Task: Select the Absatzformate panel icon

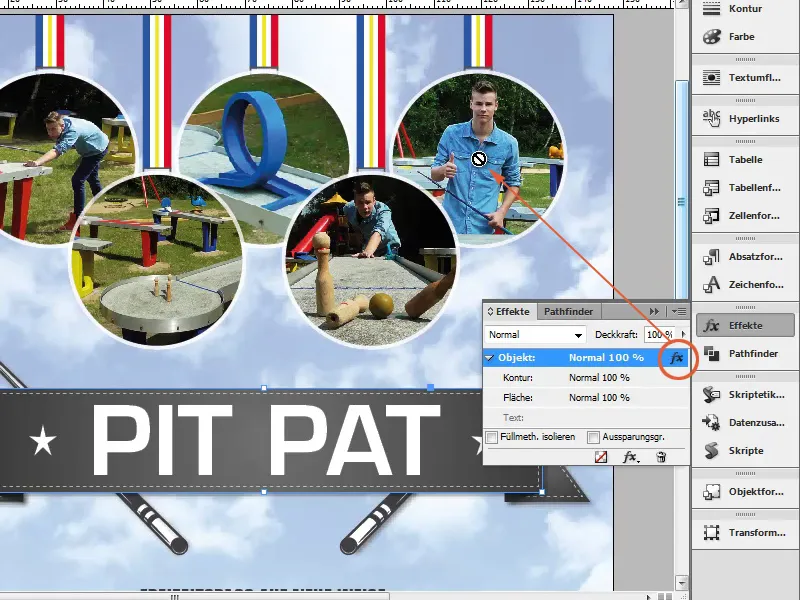Action: point(713,256)
